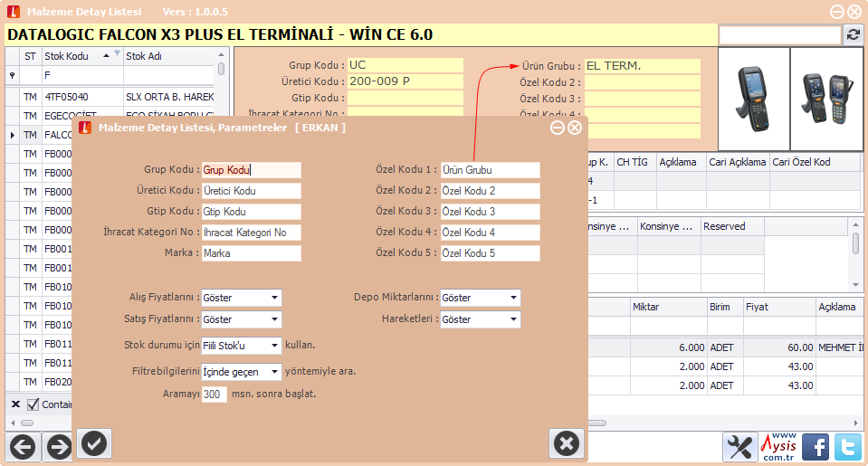Open Hareketleri dropdown
The image size is (868, 466).
pyautogui.click(x=514, y=319)
